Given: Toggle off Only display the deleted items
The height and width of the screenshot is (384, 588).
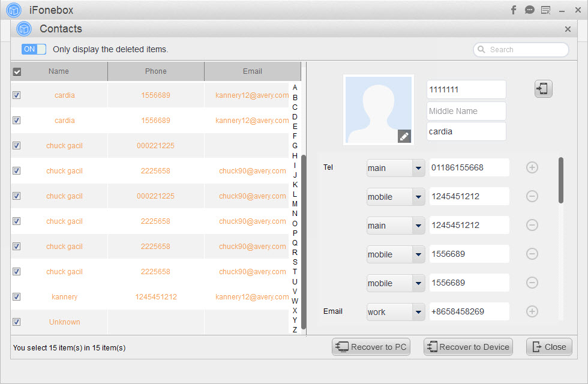Looking at the screenshot, I should (x=34, y=49).
